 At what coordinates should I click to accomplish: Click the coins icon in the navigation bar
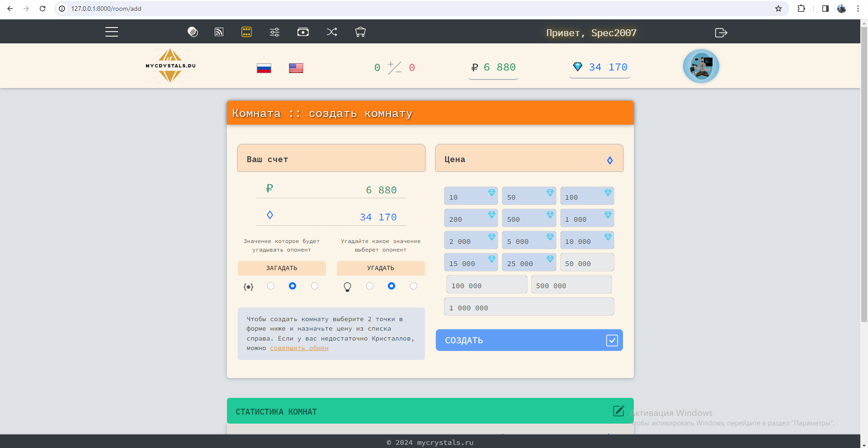click(193, 32)
